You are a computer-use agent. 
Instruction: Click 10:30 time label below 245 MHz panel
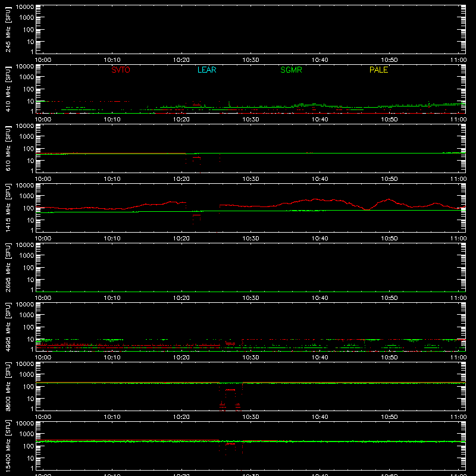[250, 60]
